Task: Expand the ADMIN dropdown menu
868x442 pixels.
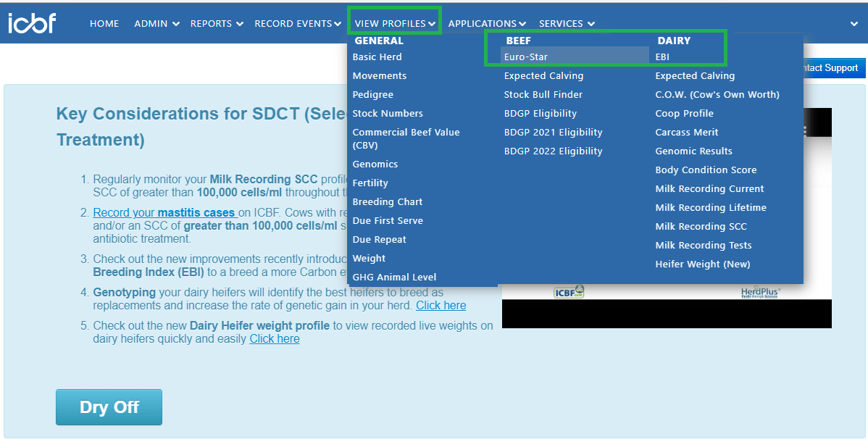Action: point(157,24)
